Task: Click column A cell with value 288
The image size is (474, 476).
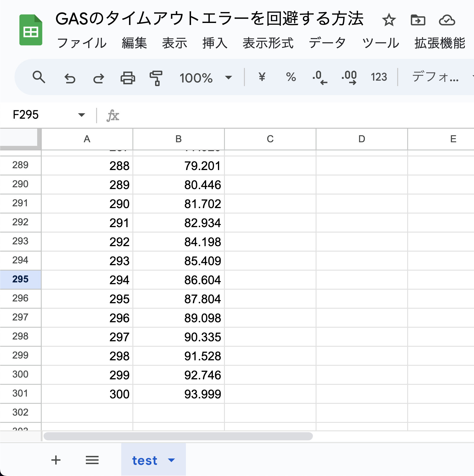Action: [87, 166]
